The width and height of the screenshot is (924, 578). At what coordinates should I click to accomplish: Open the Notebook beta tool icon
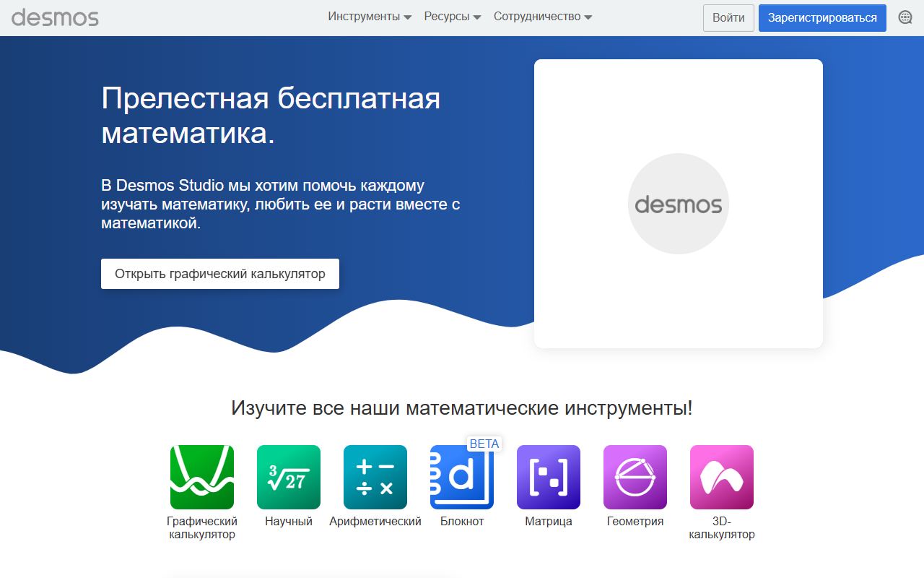(x=462, y=477)
